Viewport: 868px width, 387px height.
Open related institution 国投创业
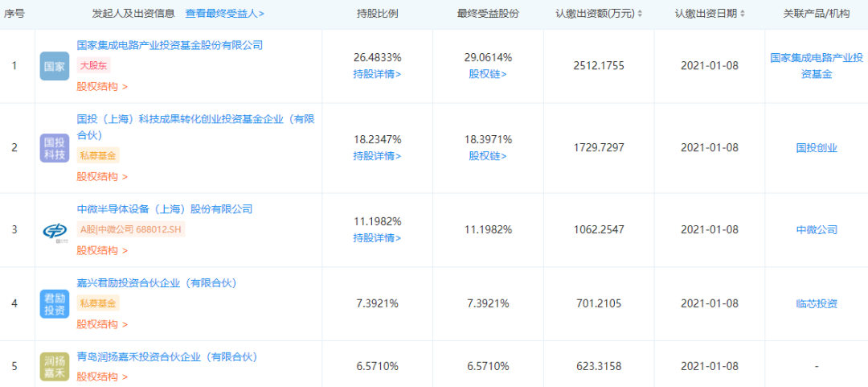click(x=817, y=148)
